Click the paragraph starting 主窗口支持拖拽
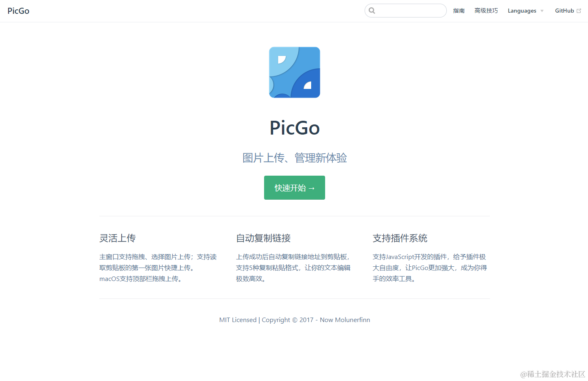Image resolution: width=588 pixels, height=381 pixels. click(158, 268)
